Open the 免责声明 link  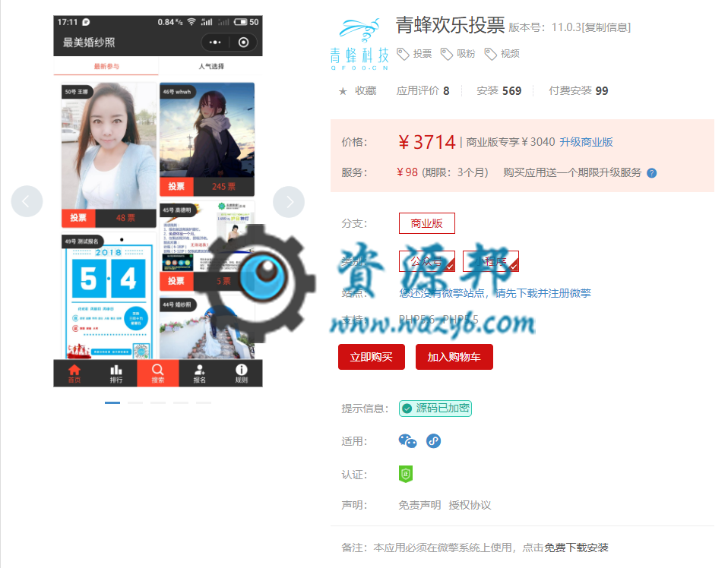click(419, 505)
